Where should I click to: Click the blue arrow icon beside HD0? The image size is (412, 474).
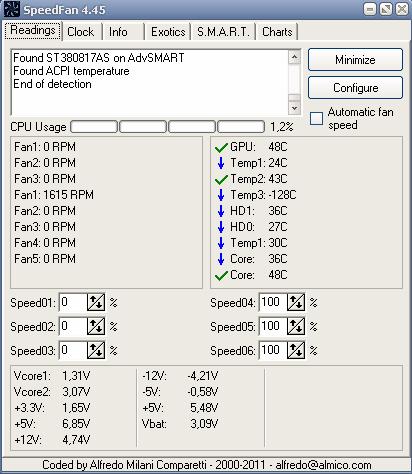(x=221, y=227)
